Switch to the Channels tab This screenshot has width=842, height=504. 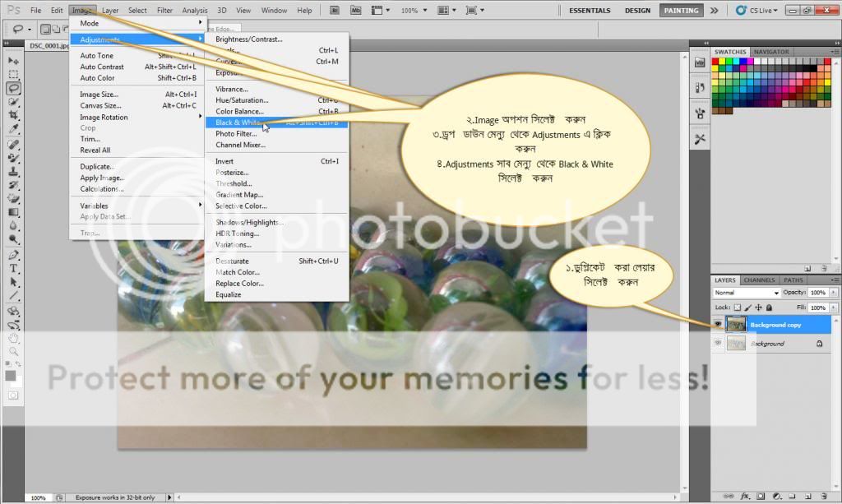pyautogui.click(x=758, y=280)
